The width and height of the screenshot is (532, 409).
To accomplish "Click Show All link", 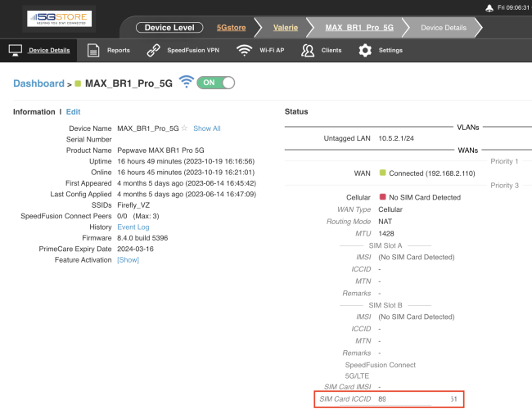I will click(x=206, y=128).
